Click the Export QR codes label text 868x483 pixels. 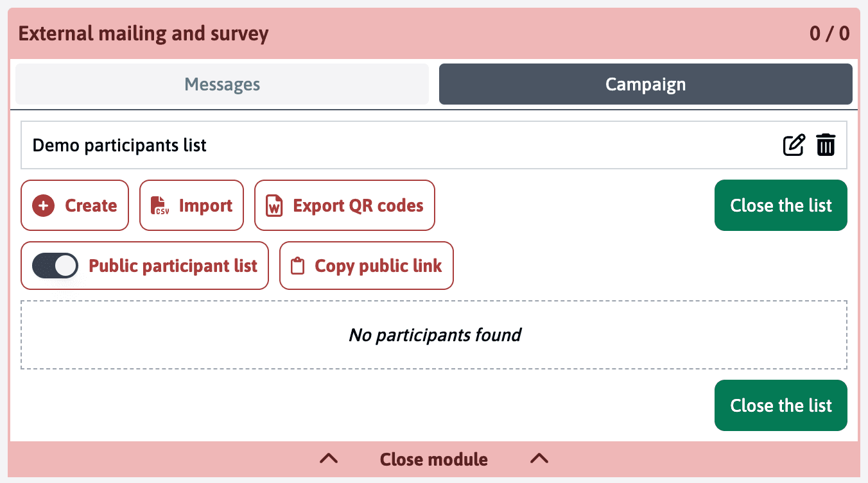[358, 206]
